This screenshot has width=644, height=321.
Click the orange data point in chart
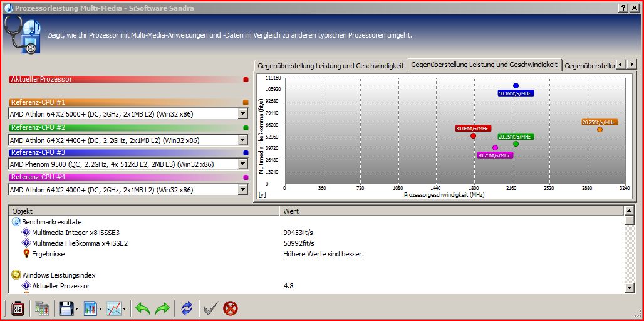600,130
